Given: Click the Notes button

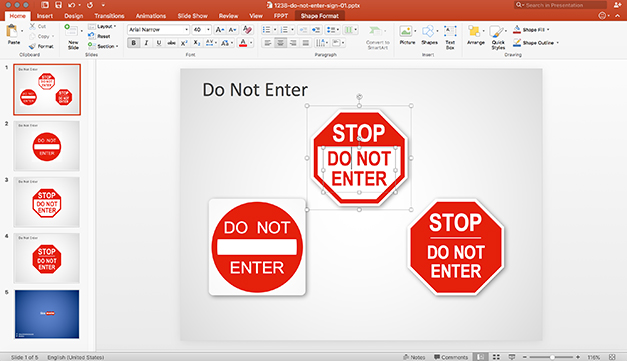Looking at the screenshot, I should click(x=414, y=357).
